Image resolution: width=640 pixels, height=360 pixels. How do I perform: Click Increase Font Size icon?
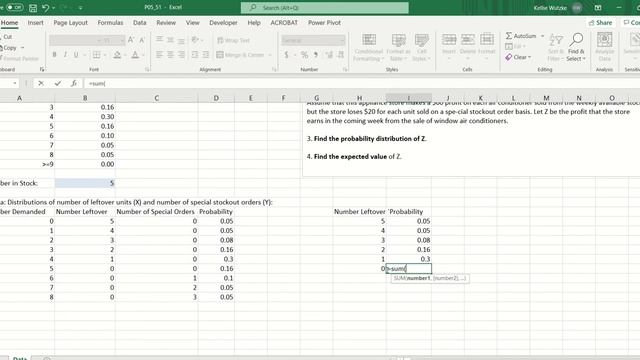[x=131, y=40]
